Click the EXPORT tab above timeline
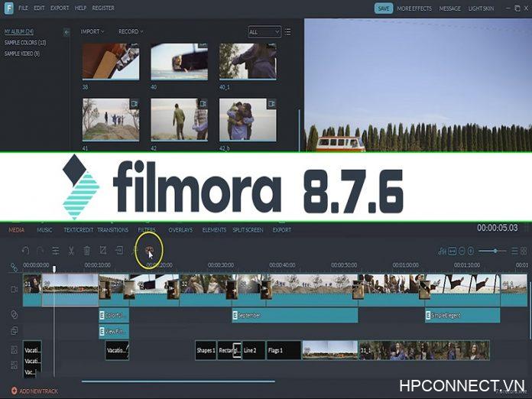Viewport: 532px width, 399px height. point(282,230)
